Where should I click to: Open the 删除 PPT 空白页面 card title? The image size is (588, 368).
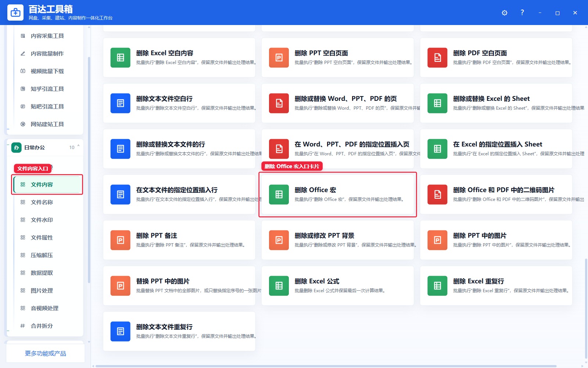click(x=321, y=53)
